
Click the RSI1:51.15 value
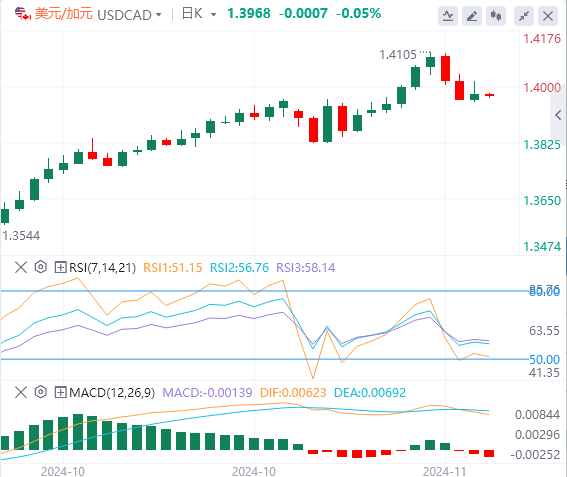click(x=173, y=268)
